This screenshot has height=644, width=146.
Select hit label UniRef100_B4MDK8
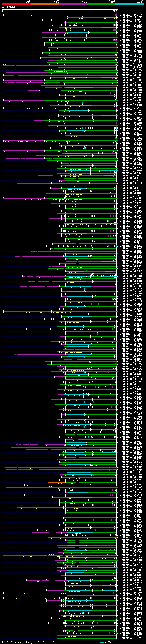click(x=131, y=138)
